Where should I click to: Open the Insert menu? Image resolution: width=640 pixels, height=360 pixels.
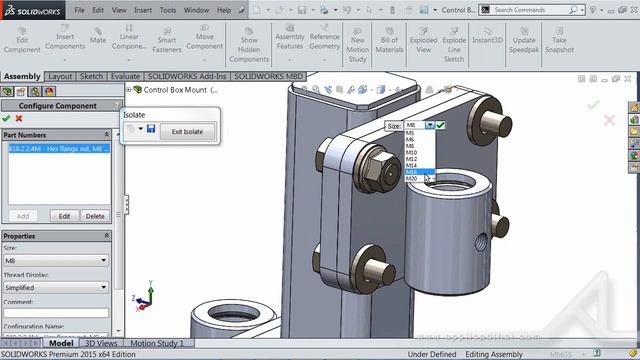[143, 10]
